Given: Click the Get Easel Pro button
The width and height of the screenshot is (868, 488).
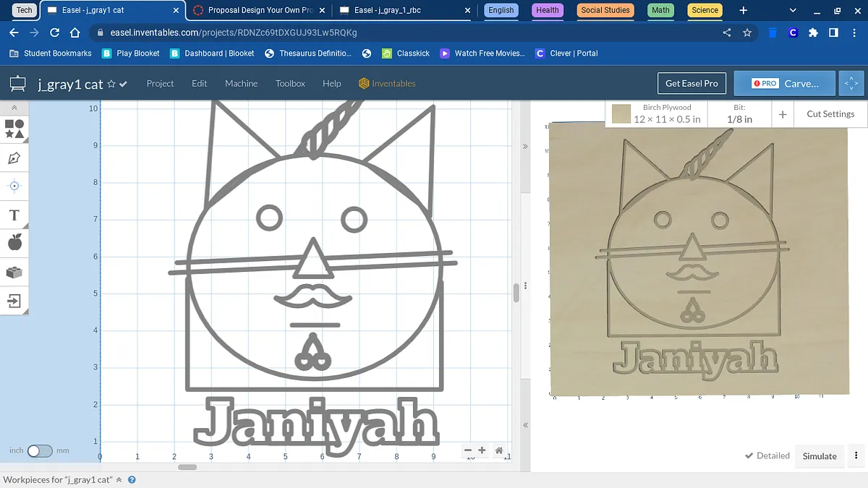Looking at the screenshot, I should [692, 83].
